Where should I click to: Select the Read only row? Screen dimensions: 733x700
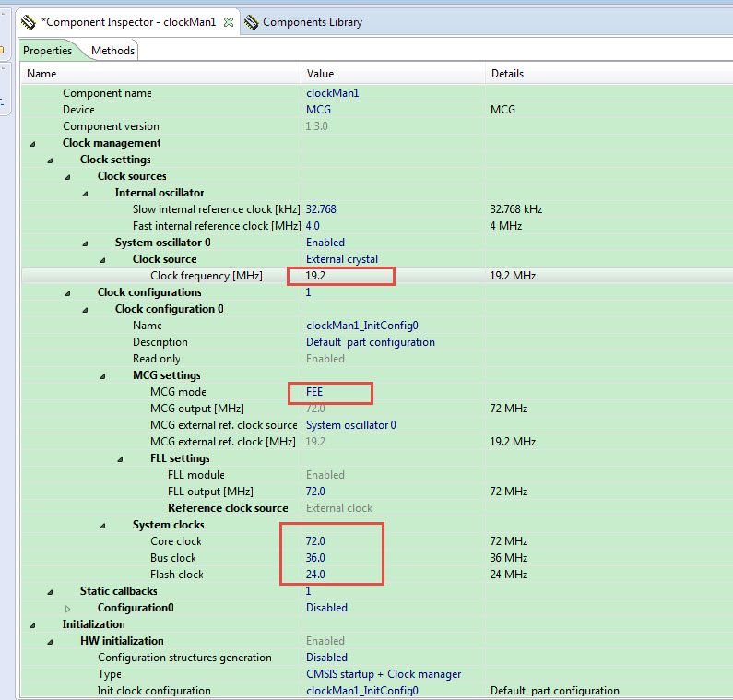(x=377, y=359)
